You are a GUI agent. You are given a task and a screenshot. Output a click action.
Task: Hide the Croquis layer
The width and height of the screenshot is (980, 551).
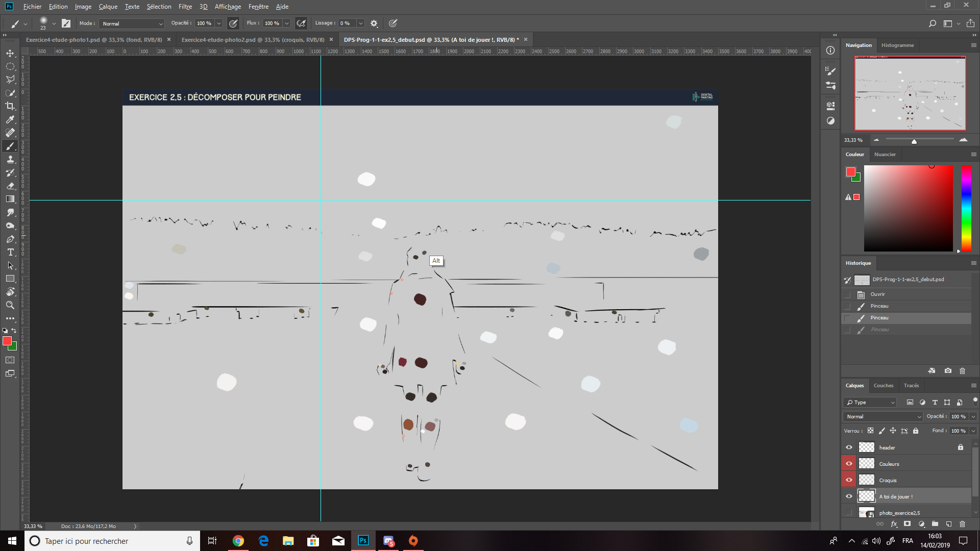tap(849, 479)
